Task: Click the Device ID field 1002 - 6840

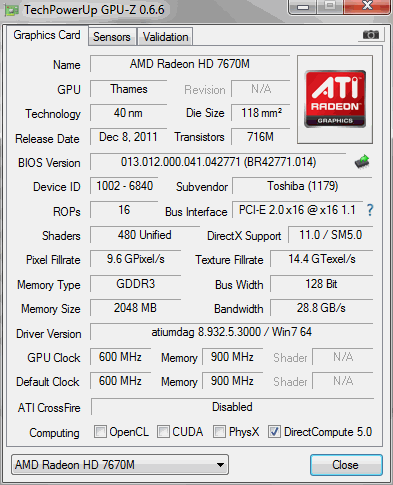Action: click(124, 186)
